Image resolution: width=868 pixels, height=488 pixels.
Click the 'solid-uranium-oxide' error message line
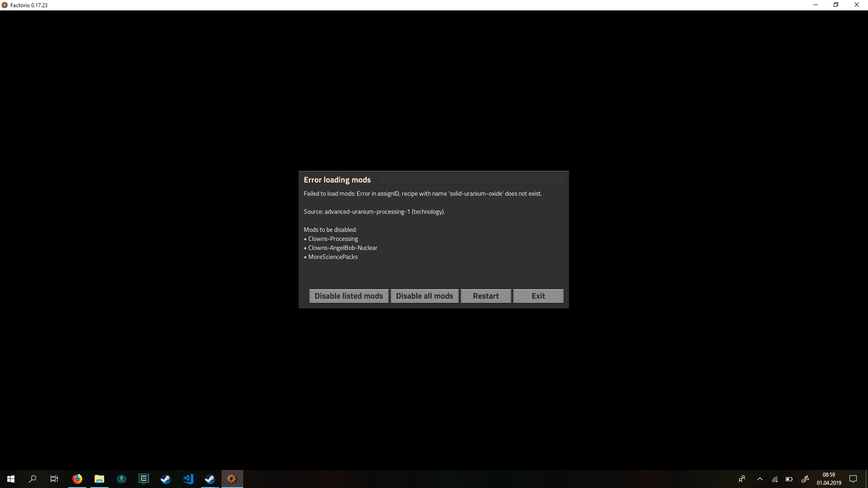pyautogui.click(x=423, y=193)
